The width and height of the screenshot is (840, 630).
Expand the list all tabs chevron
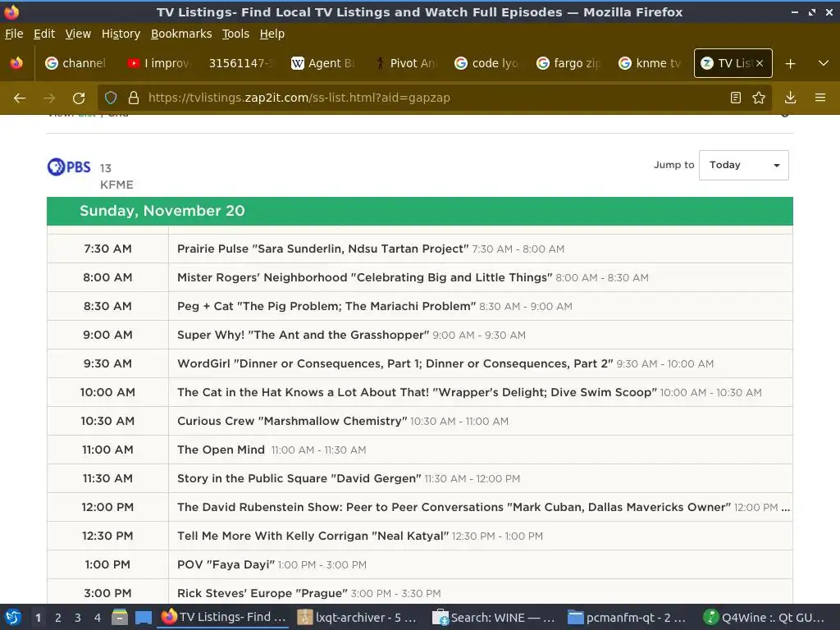[824, 63]
